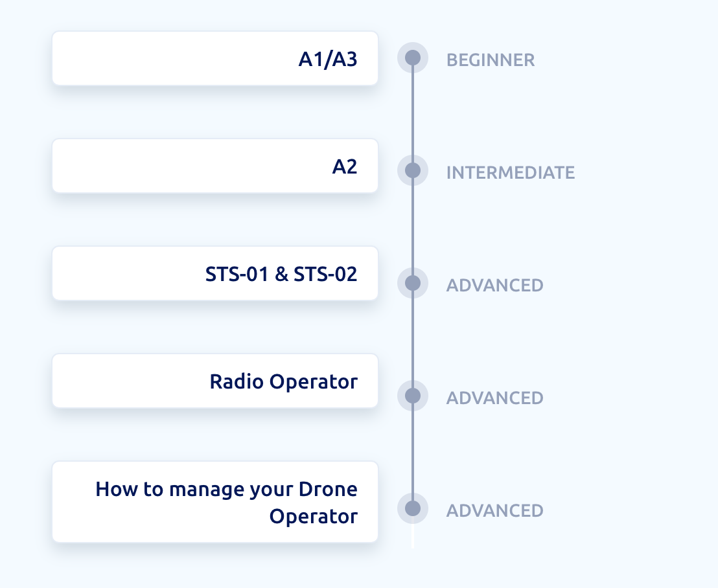Open the A1/A3 course card
The image size is (718, 588).
215,58
